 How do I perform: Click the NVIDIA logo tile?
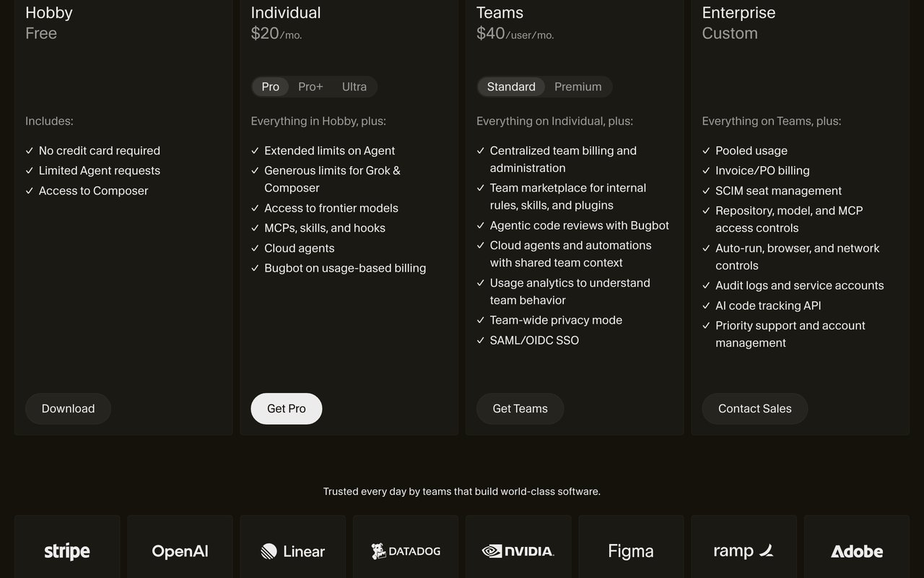tap(518, 547)
